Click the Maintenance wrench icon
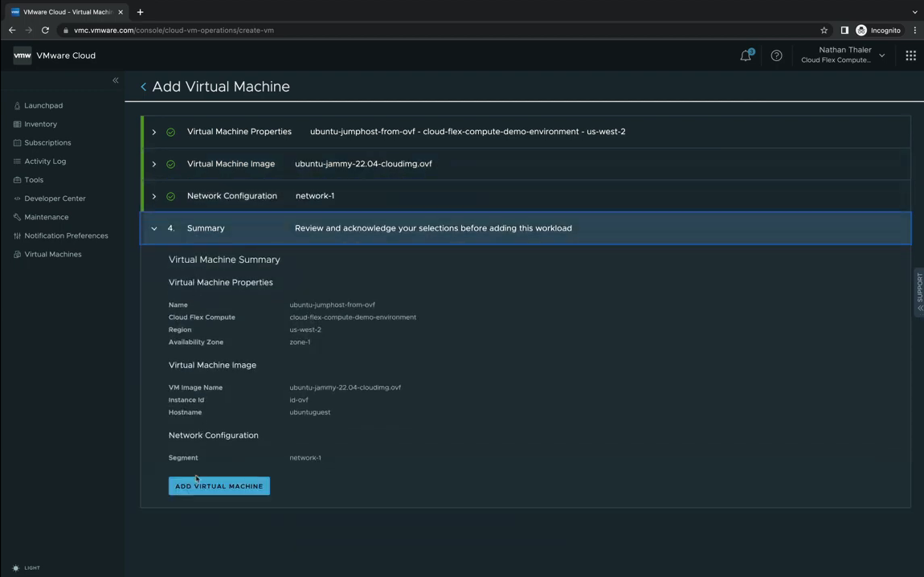The image size is (924, 577). point(17,217)
